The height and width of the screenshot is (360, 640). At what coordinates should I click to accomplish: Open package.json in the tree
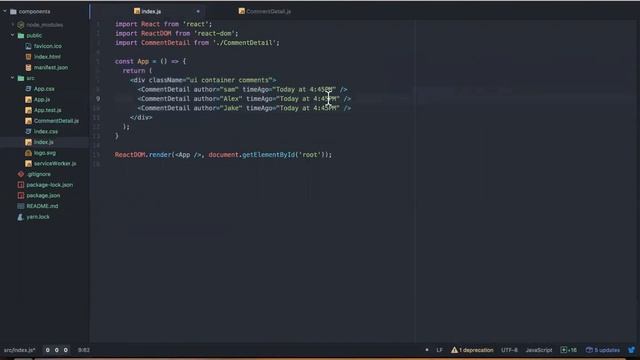coord(43,196)
